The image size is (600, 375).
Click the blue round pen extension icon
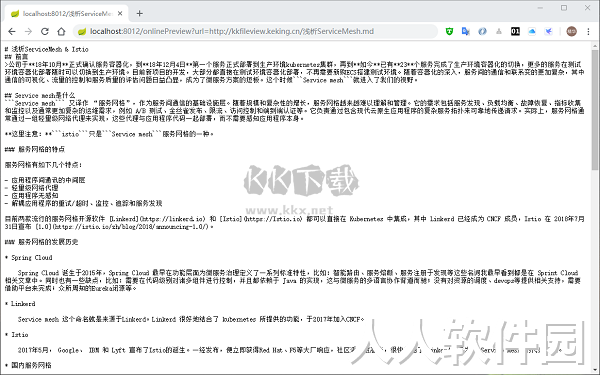coord(482,31)
